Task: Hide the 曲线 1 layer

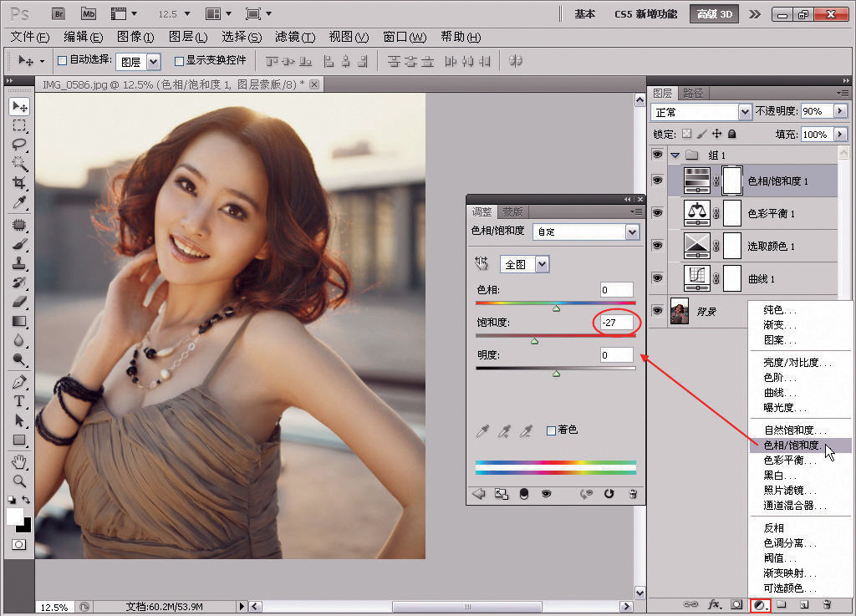Action: click(657, 277)
